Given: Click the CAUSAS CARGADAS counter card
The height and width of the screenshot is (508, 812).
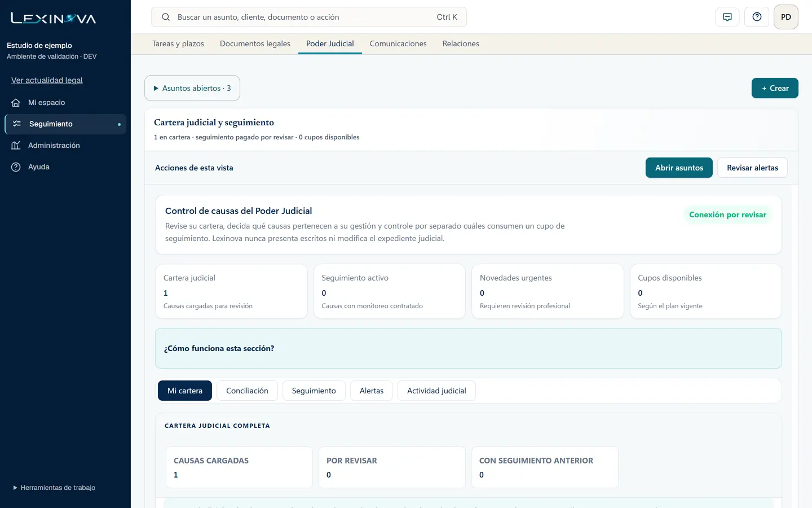Looking at the screenshot, I should click(239, 467).
